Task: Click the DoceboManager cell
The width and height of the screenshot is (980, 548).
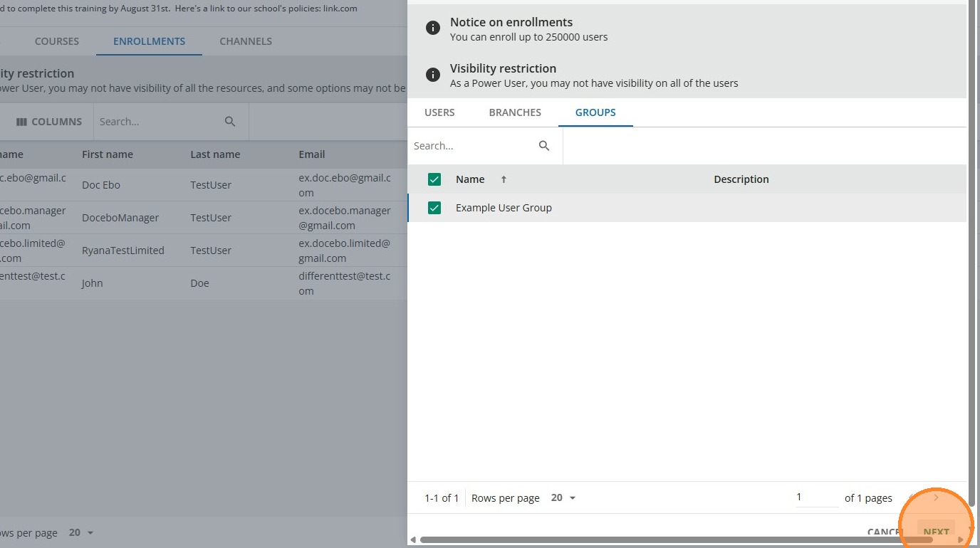Action: click(x=120, y=218)
